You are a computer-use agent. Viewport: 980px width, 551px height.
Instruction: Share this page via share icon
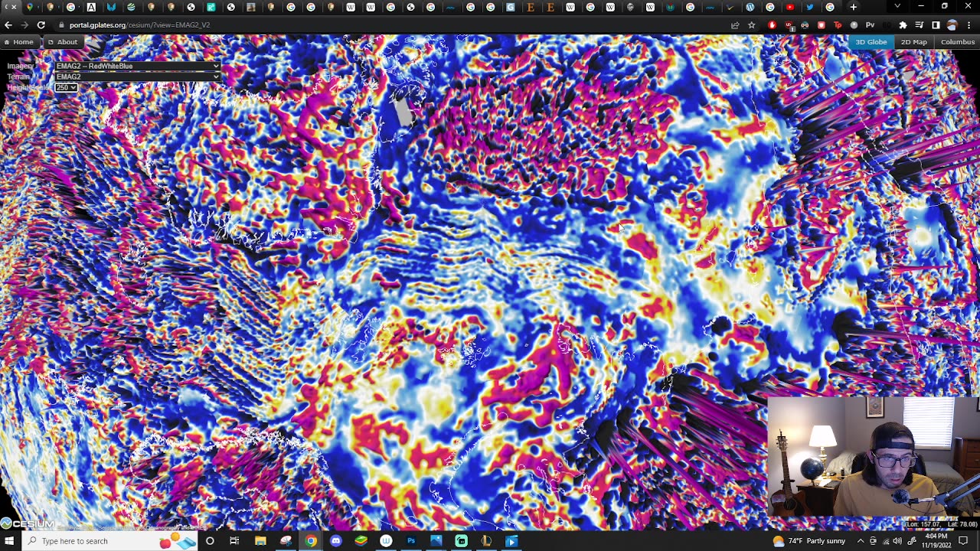coord(735,25)
